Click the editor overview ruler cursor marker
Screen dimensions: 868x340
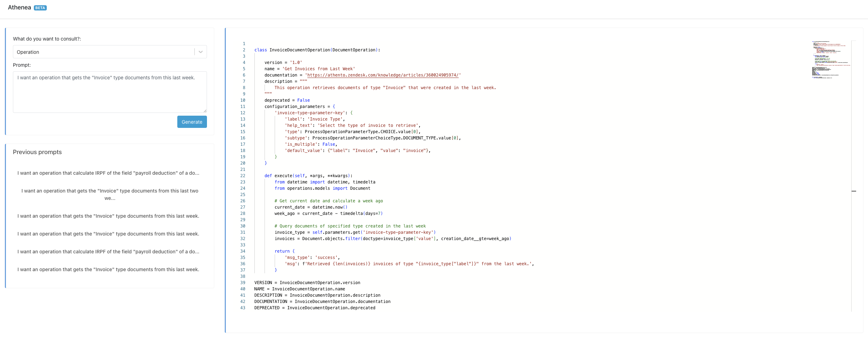(x=854, y=191)
